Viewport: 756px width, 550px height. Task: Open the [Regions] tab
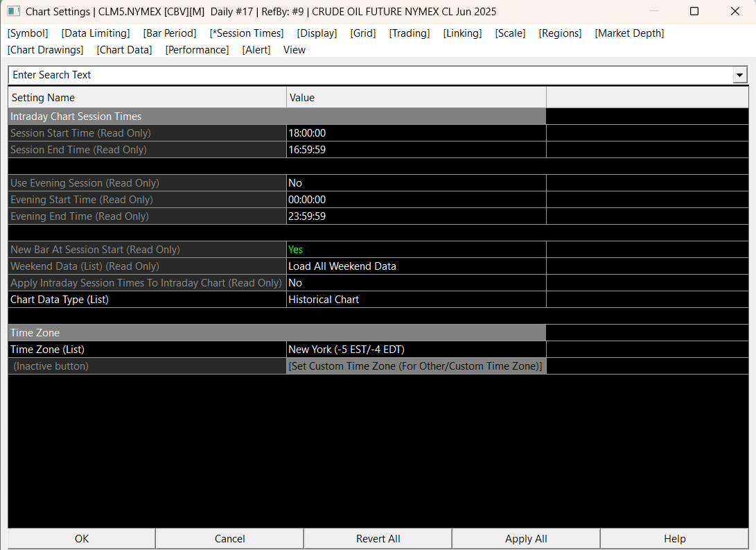(561, 33)
